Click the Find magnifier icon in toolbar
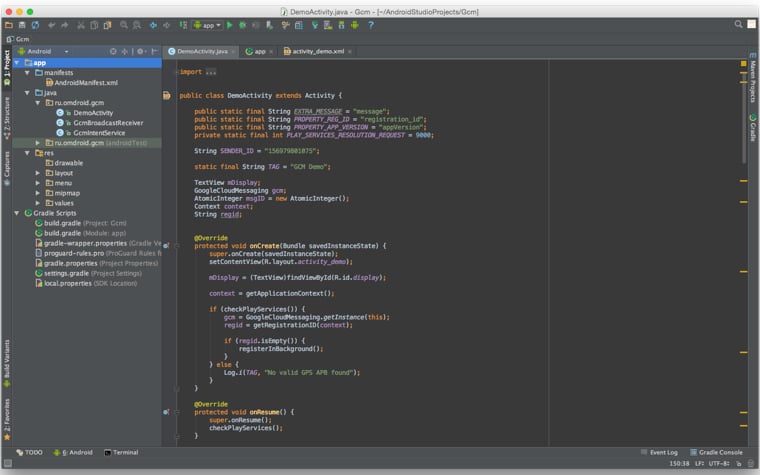Screen dimensions: 760x475 click(124, 25)
